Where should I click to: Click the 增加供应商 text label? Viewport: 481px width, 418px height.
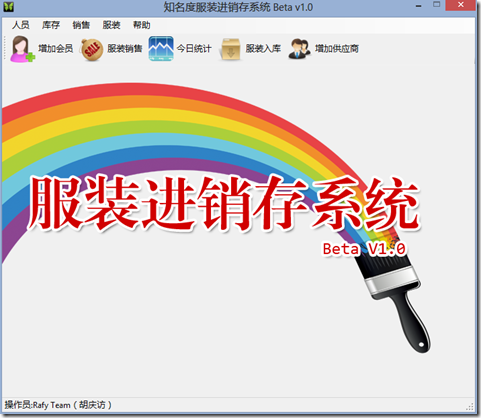click(x=337, y=49)
